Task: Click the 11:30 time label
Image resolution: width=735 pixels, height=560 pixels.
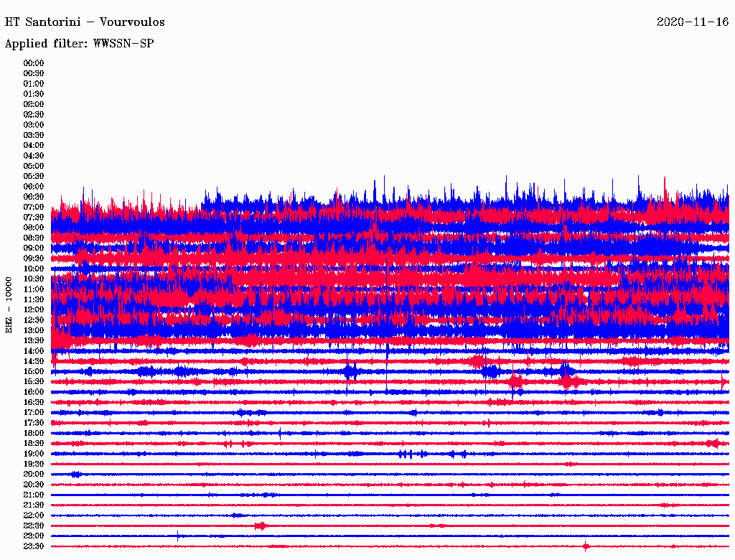Action: click(x=34, y=299)
